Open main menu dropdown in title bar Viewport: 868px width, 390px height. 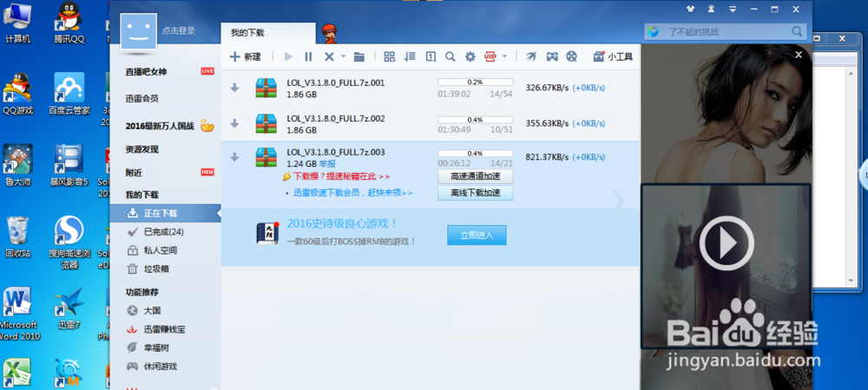pos(733,9)
